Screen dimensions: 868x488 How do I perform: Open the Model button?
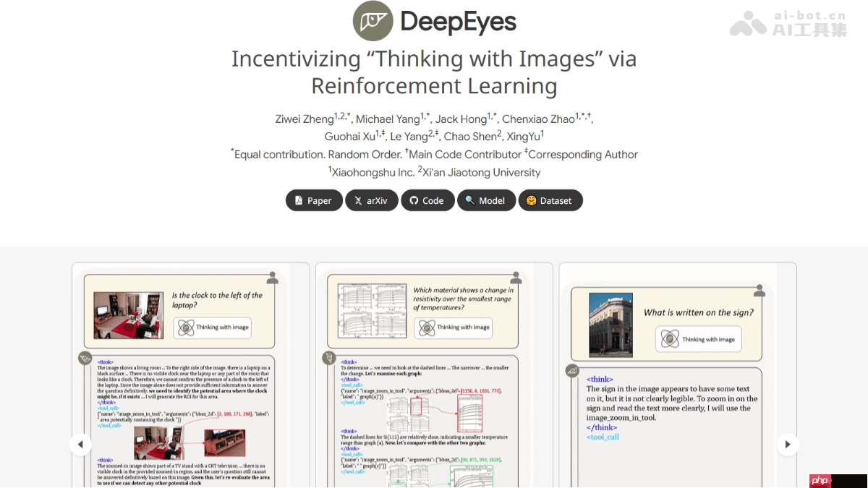(485, 200)
